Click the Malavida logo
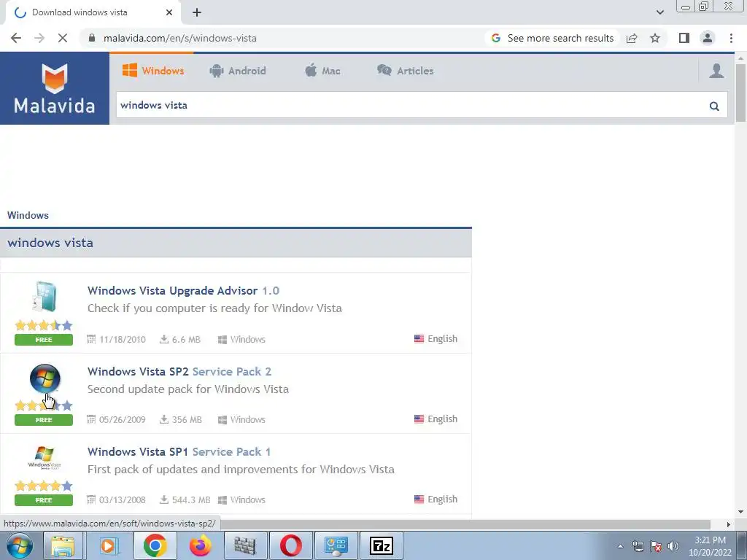Viewport: 747px width, 560px height. [54, 88]
